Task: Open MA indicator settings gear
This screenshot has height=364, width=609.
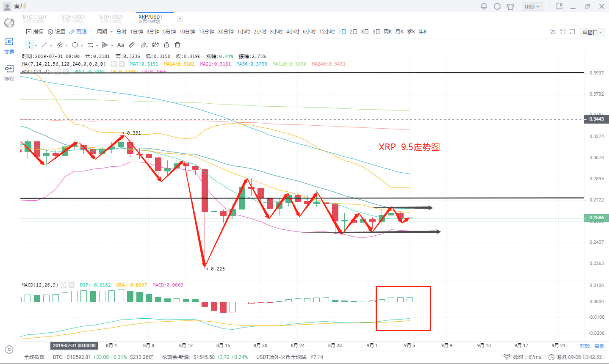Action: [x=114, y=64]
